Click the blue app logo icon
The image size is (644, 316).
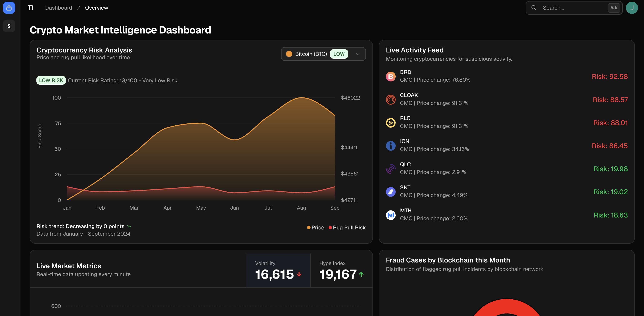9,8
